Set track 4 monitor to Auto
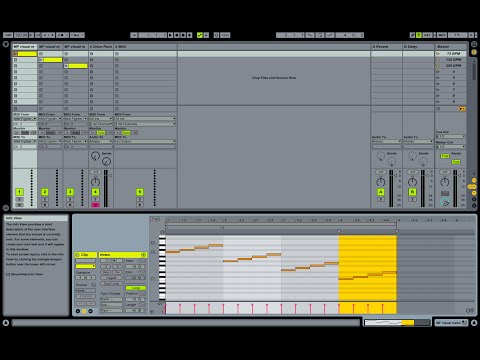The height and width of the screenshot is (360, 480). (x=101, y=133)
